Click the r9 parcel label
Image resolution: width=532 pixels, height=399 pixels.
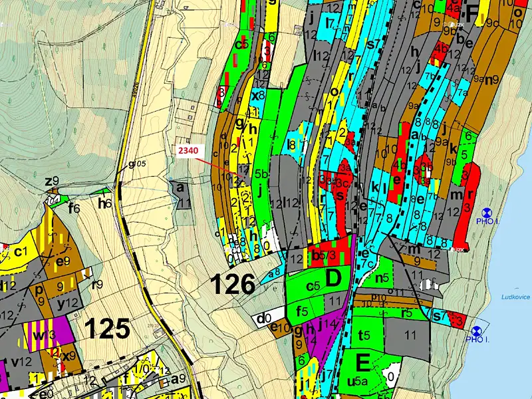coord(97,285)
